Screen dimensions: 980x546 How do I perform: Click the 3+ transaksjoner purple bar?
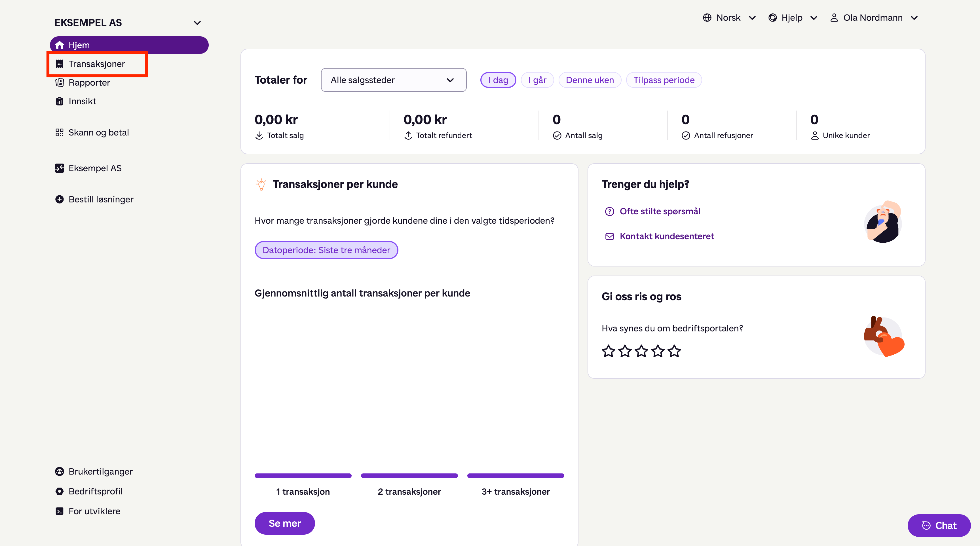point(516,476)
